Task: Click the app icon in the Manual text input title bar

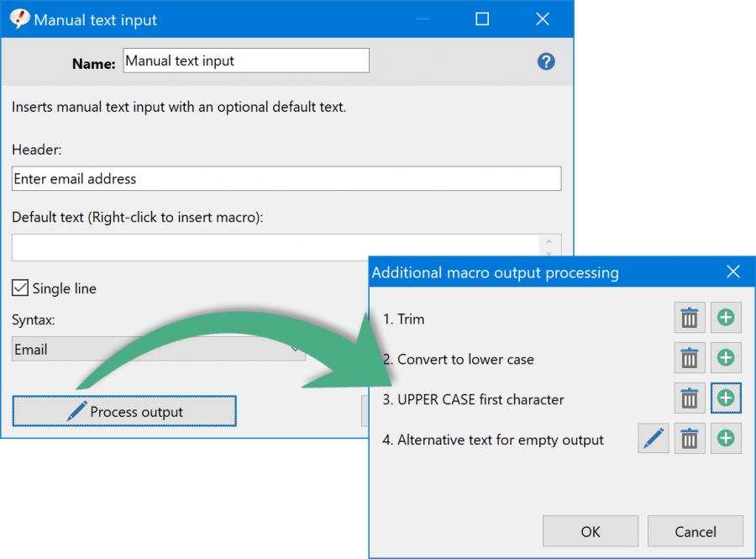Action: coord(19,19)
